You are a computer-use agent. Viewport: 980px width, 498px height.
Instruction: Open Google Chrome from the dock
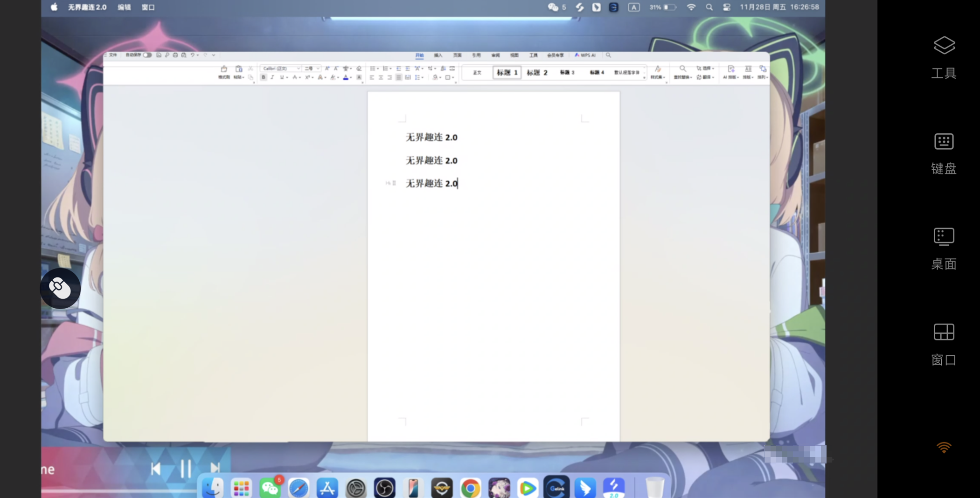pos(470,488)
